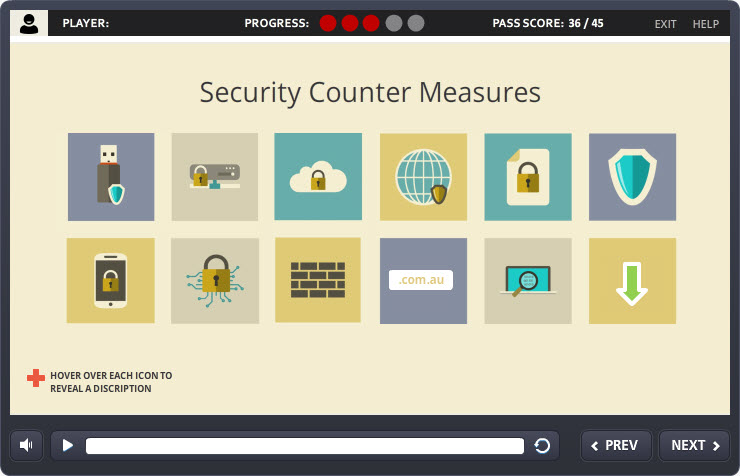This screenshot has height=476, width=740.
Task: Go to previous slide with PREV
Action: click(x=616, y=445)
